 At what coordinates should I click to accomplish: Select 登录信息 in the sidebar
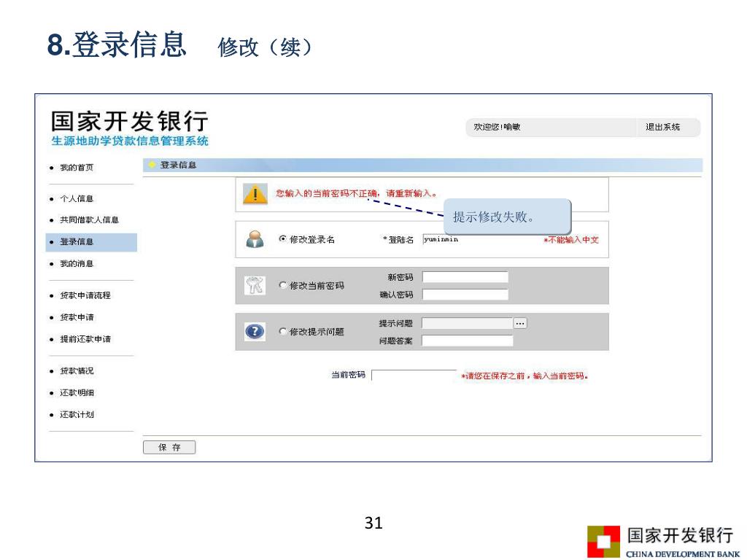pyautogui.click(x=91, y=242)
